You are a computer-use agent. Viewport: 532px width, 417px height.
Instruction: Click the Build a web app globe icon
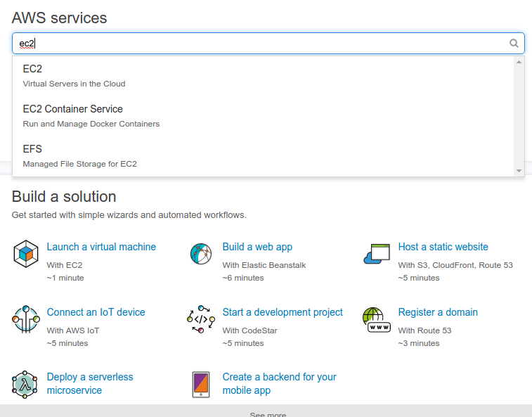(x=201, y=254)
